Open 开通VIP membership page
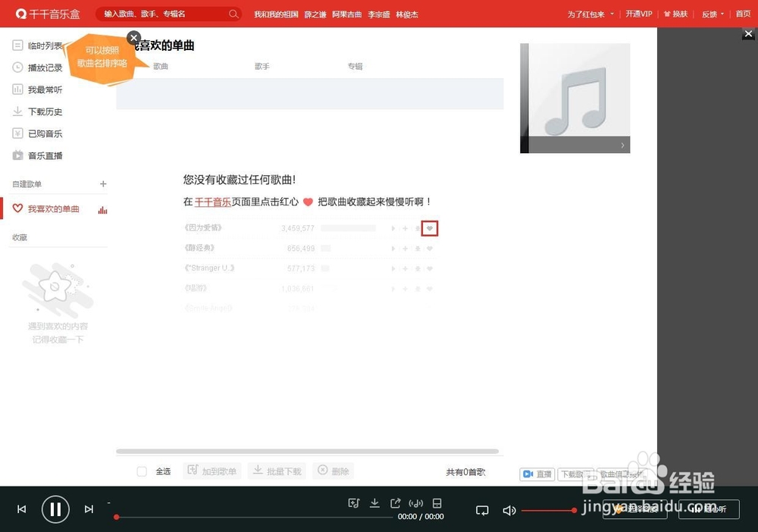The width and height of the screenshot is (758, 532). tap(638, 14)
